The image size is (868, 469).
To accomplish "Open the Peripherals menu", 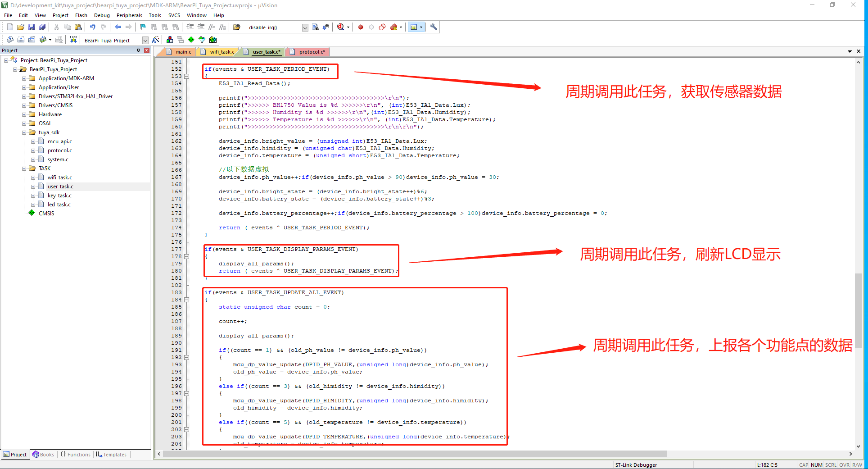I will [129, 15].
